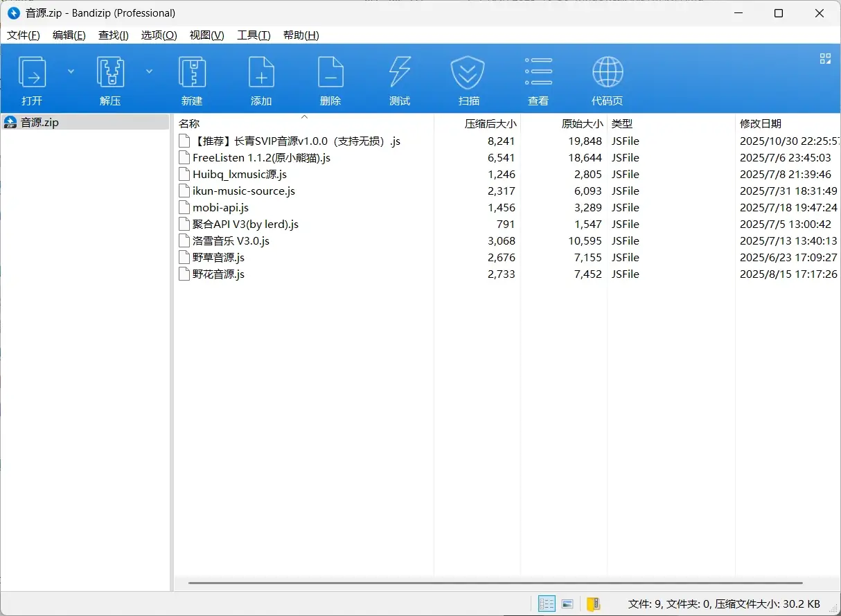The image size is (841, 616).
Task: Click the View (查看) list icon
Action: coord(538,72)
